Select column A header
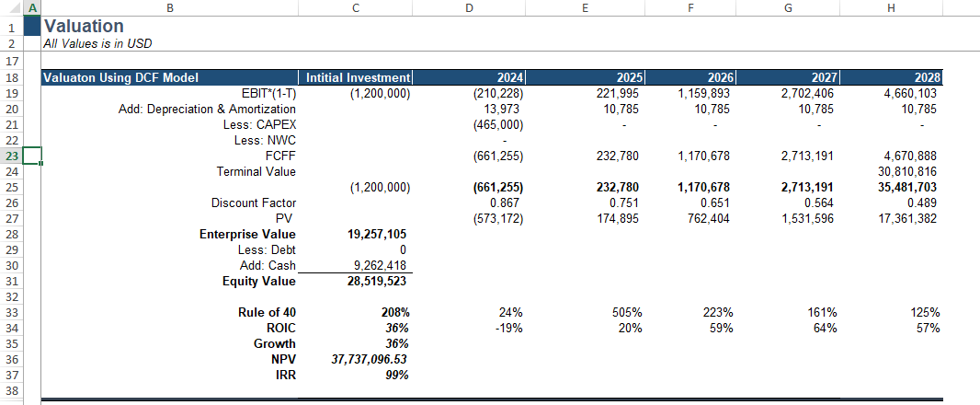Viewport: 980px width, 405px height. [x=32, y=7]
